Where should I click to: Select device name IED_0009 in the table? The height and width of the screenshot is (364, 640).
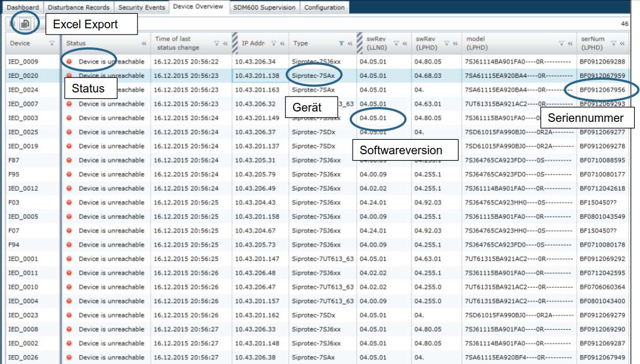click(x=23, y=62)
